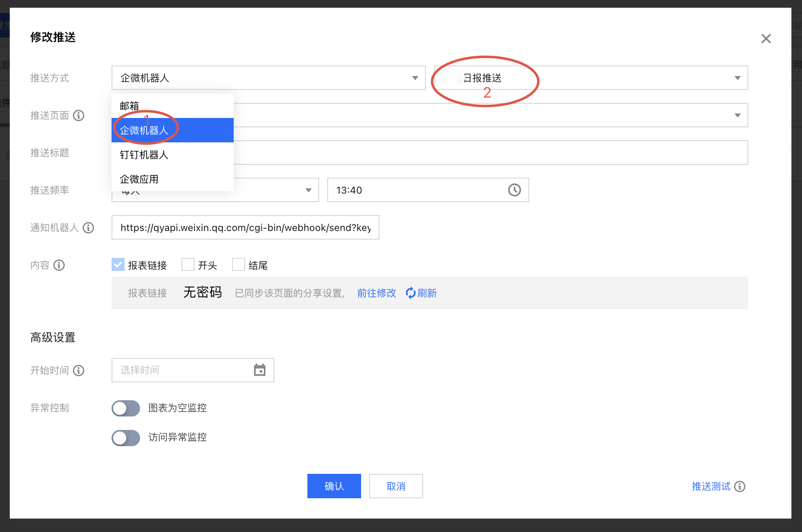
Task: Expand the 日报推送 dropdown
Action: click(737, 78)
